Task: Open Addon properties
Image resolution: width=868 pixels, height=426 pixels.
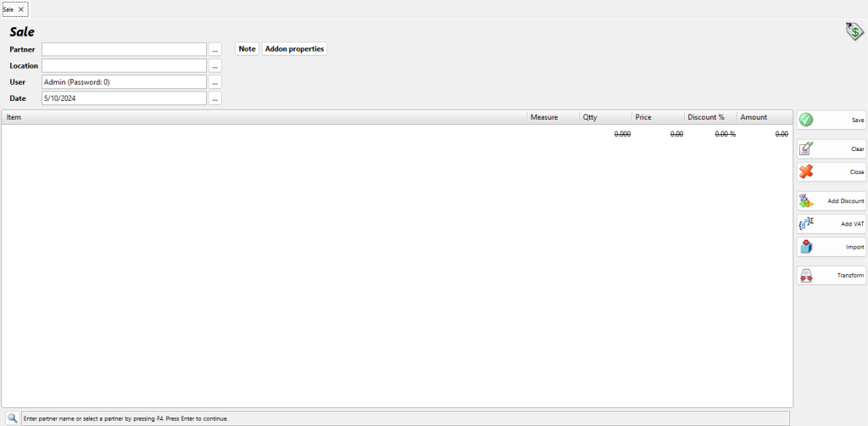Action: point(294,49)
